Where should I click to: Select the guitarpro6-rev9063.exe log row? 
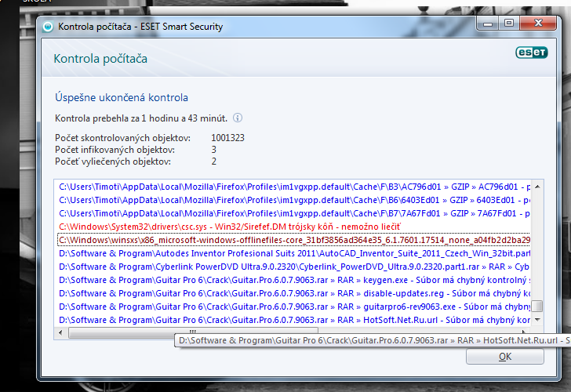pyautogui.click(x=294, y=307)
